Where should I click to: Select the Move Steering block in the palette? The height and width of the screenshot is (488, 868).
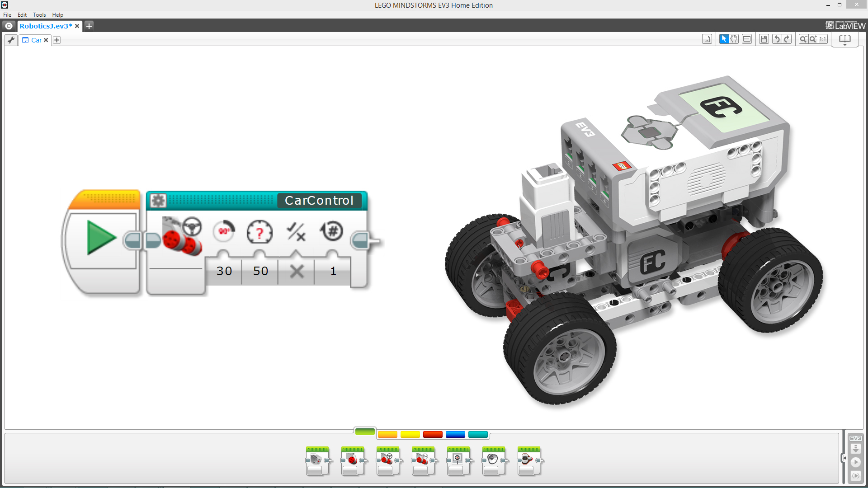[388, 461]
